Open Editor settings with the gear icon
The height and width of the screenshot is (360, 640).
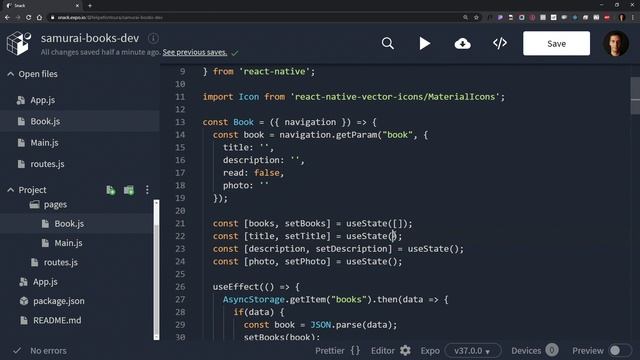405,351
